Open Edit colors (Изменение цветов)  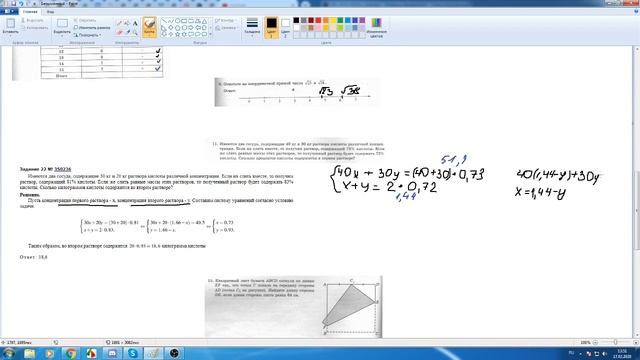coord(376,27)
